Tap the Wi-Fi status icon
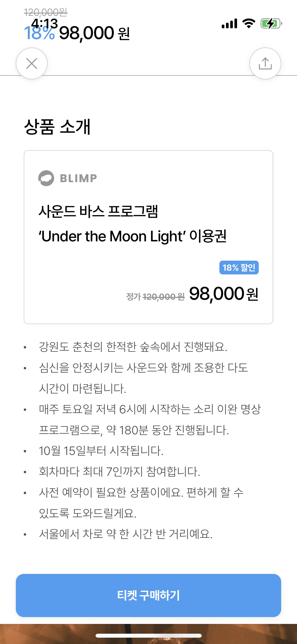The width and height of the screenshot is (297, 644). point(249,24)
